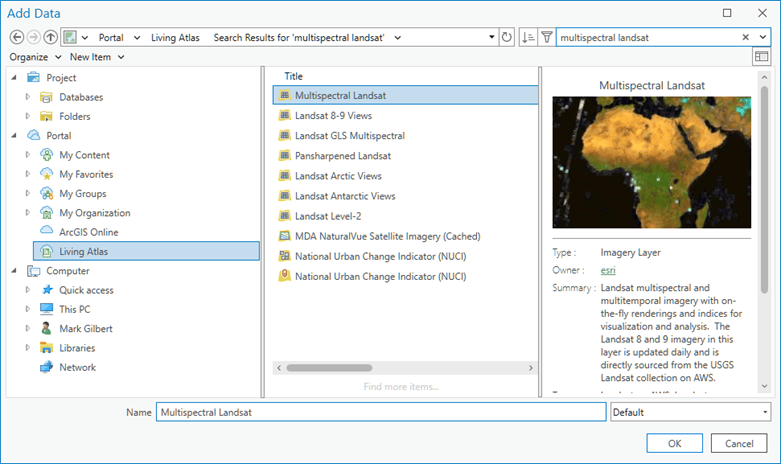The image size is (781, 464).
Task: Click the Libraries folder icon
Action: (x=46, y=348)
